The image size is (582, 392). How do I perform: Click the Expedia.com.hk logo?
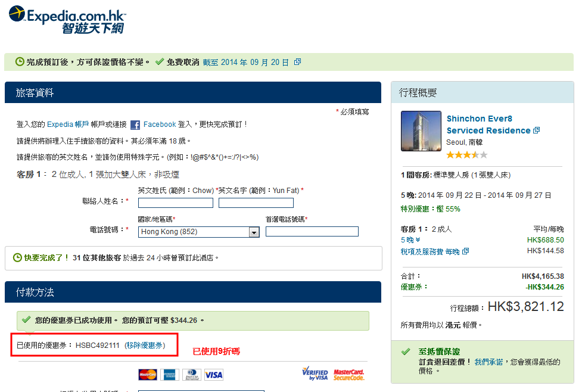[x=67, y=19]
